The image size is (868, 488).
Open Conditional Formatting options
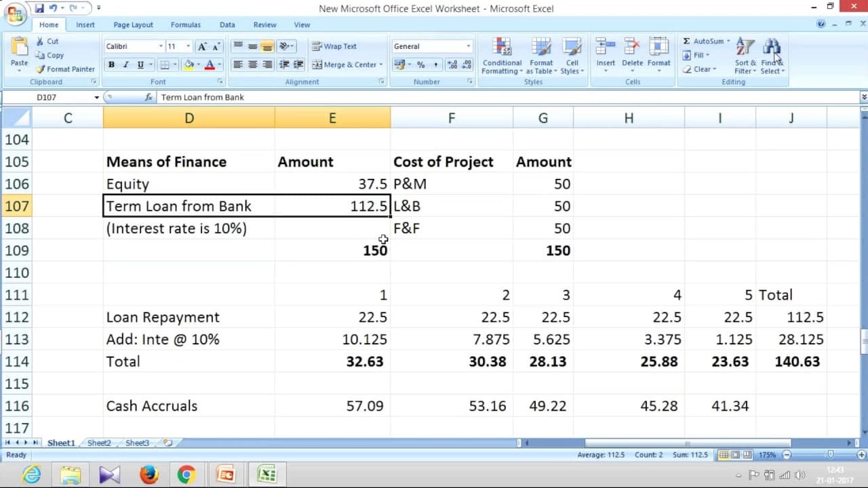click(502, 56)
